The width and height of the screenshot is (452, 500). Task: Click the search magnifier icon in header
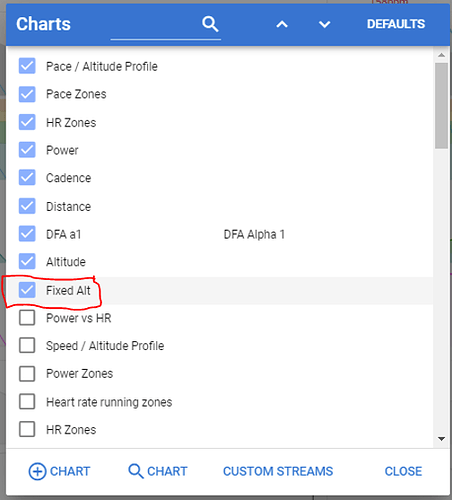coord(210,24)
